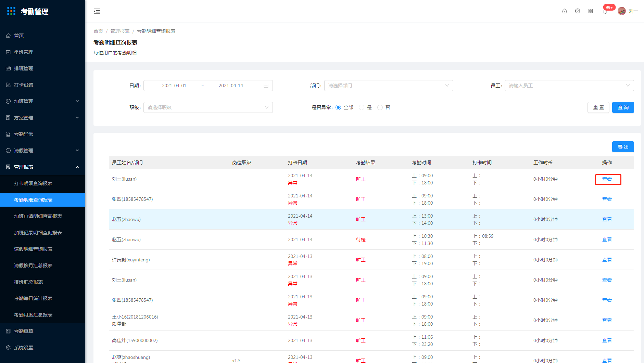Open the help question mark icon
Image resolution: width=644 pixels, height=363 pixels.
click(578, 11)
